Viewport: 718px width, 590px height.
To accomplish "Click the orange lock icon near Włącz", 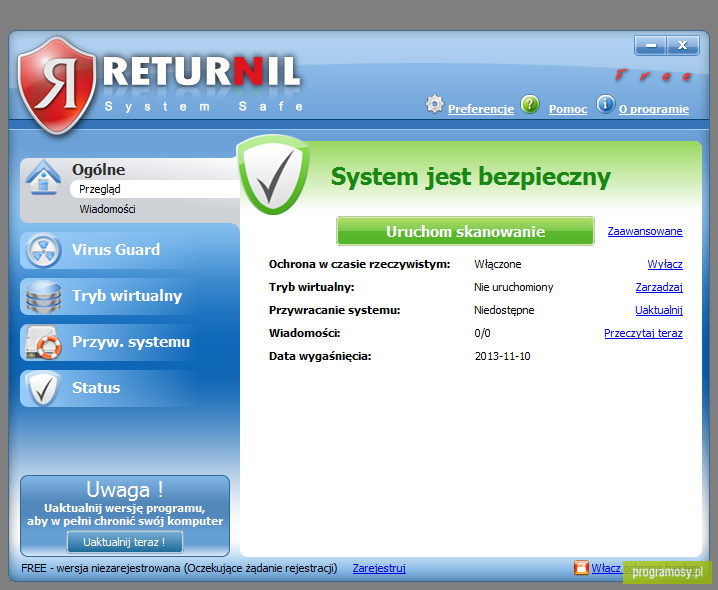I will 581,568.
